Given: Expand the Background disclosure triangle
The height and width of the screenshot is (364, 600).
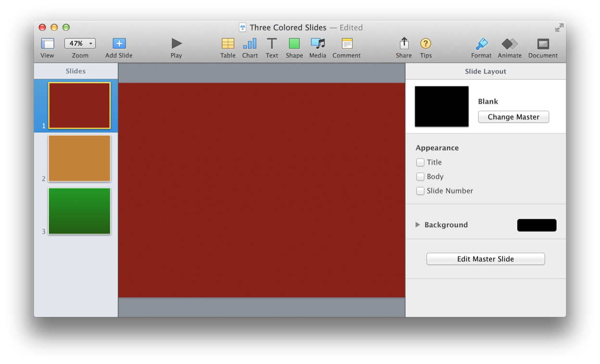Looking at the screenshot, I should (418, 225).
